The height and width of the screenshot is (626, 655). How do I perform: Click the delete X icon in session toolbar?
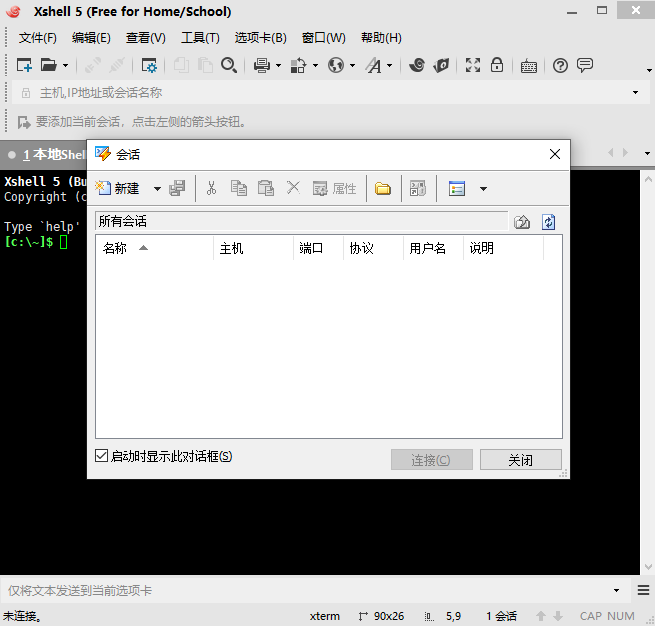click(x=293, y=188)
